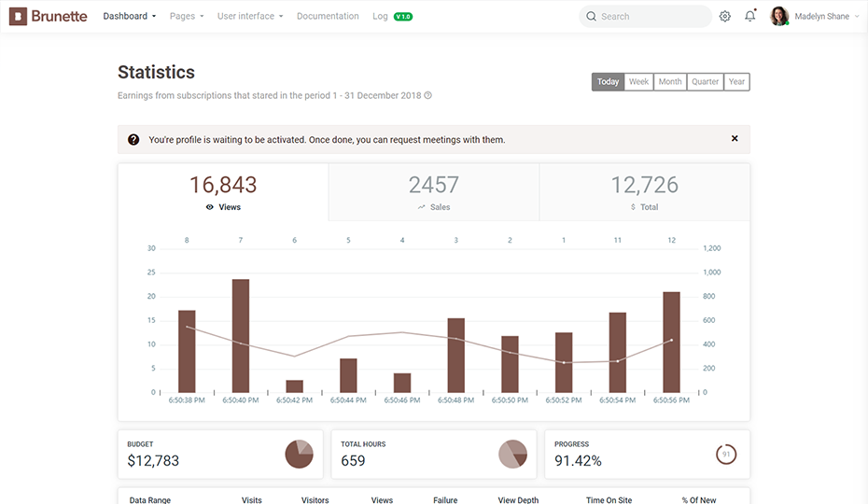The height and width of the screenshot is (504, 868).
Task: Switch to the 2457 Sales tab
Action: click(434, 192)
